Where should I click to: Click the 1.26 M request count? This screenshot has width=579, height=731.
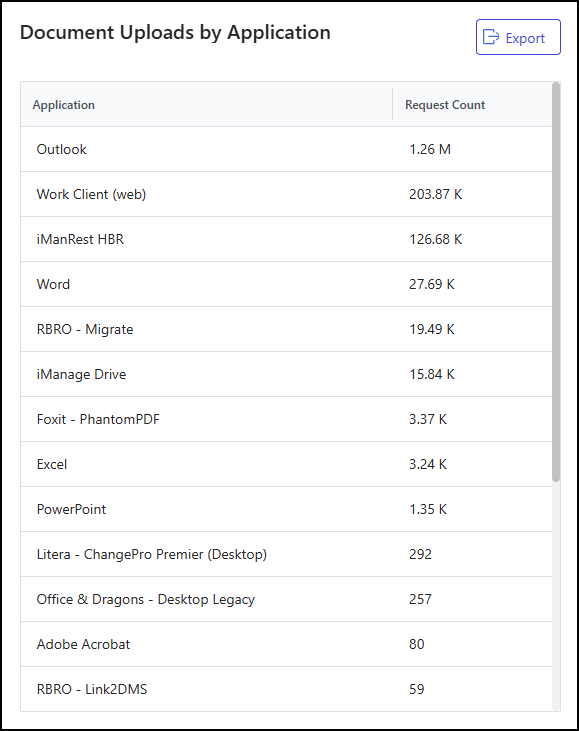pos(430,149)
